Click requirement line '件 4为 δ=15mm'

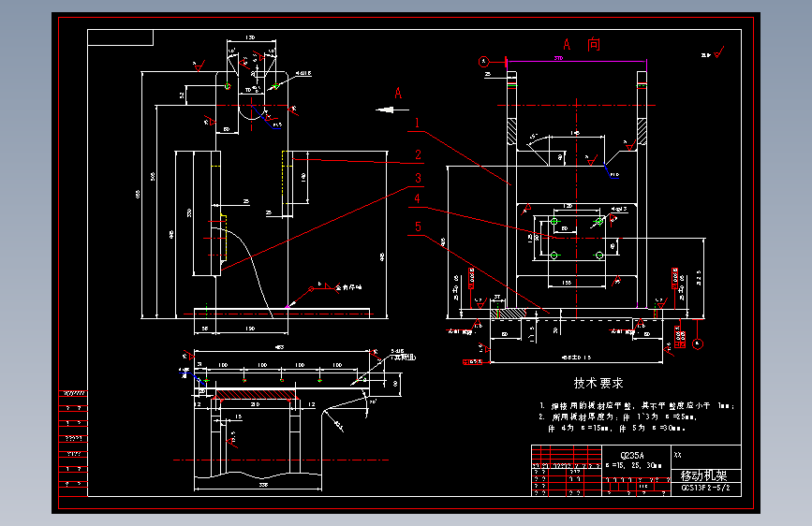617,428
